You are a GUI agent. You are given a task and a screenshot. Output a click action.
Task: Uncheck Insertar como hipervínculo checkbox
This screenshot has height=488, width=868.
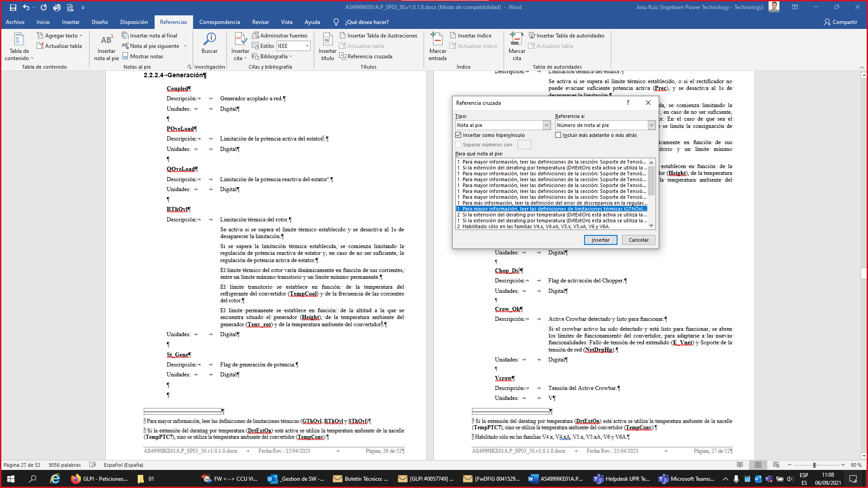point(458,135)
